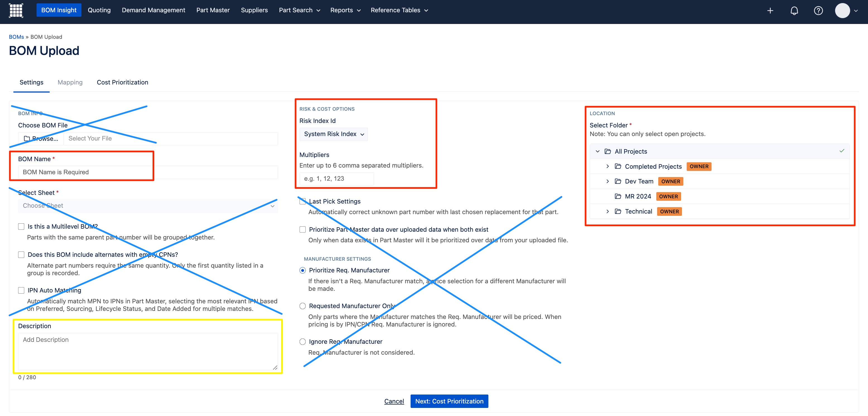Select Requested Manufacturer Only radio
The height and width of the screenshot is (416, 868).
[x=303, y=306]
